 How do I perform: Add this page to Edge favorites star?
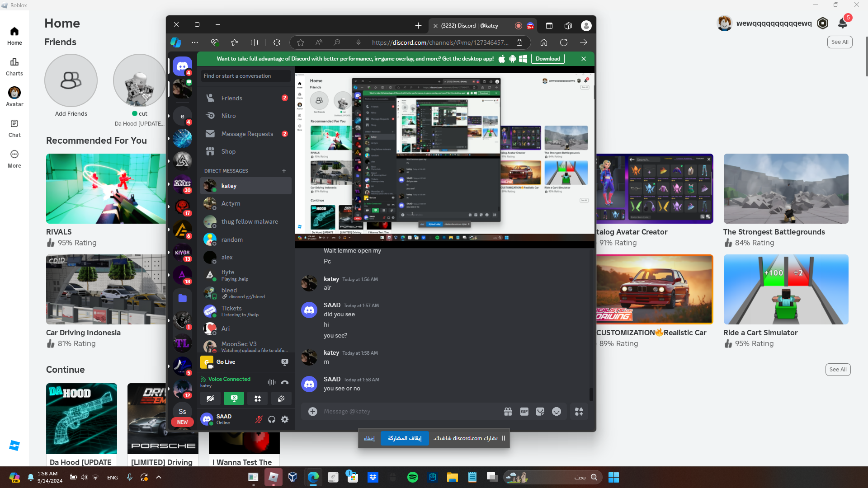click(301, 42)
